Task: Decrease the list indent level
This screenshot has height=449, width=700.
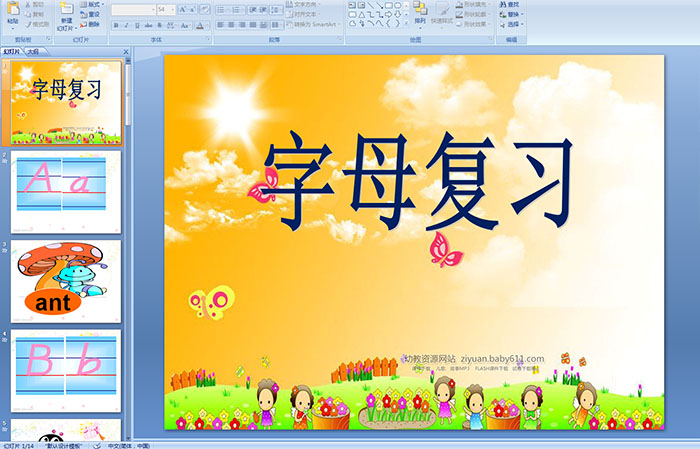Action: tap(252, 9)
